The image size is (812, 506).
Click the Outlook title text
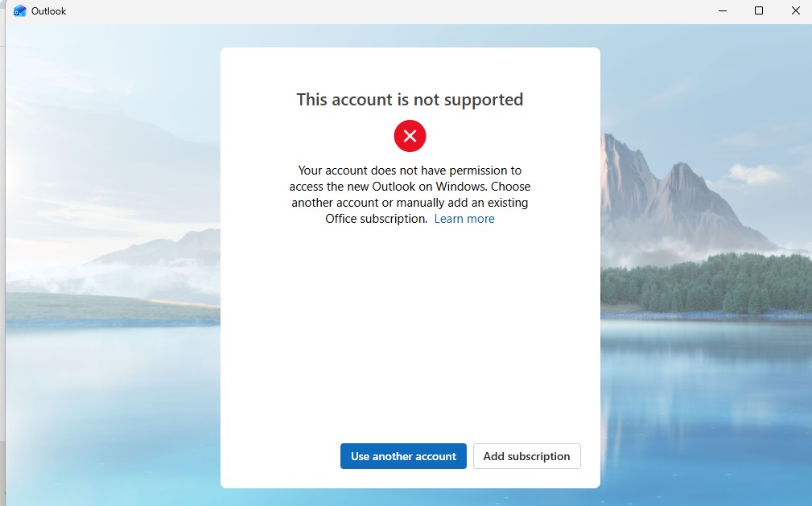coord(48,11)
